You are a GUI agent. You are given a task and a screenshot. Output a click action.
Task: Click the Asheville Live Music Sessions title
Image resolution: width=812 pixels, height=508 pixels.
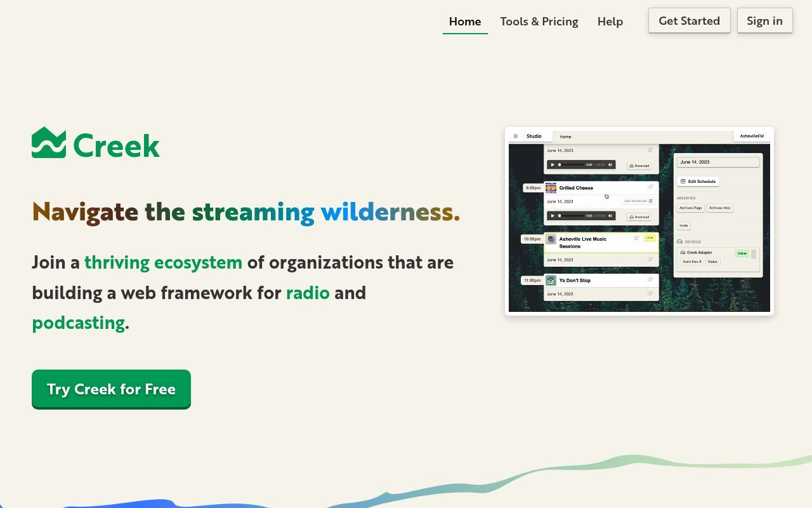pyautogui.click(x=583, y=243)
